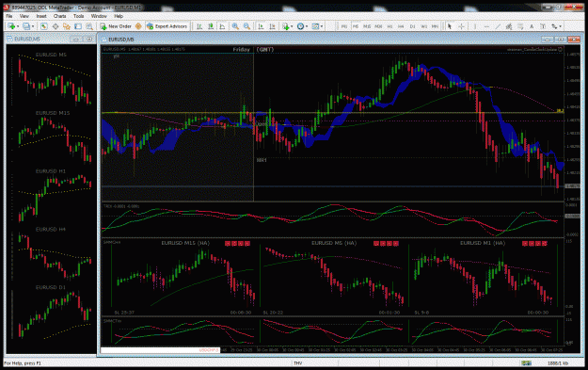Select the text label tool

(x=543, y=26)
